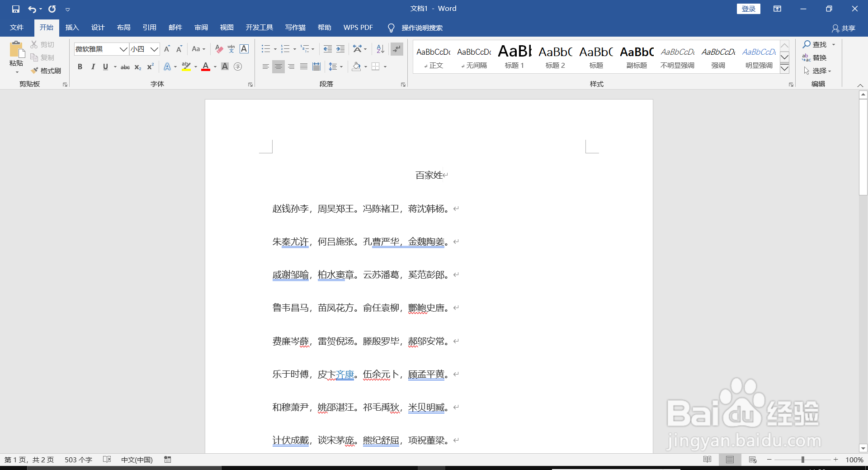Open the Numbering list dropdown arrow
This screenshot has width=868, height=470.
[295, 49]
